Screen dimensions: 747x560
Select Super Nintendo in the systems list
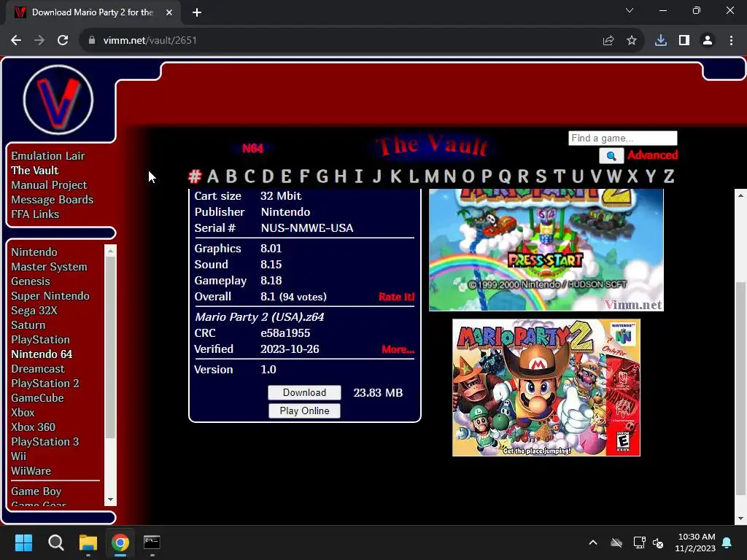pyautogui.click(x=50, y=296)
